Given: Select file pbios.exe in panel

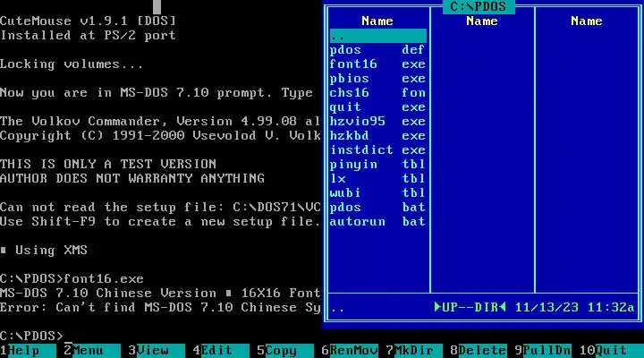Looking at the screenshot, I should pos(377,79).
